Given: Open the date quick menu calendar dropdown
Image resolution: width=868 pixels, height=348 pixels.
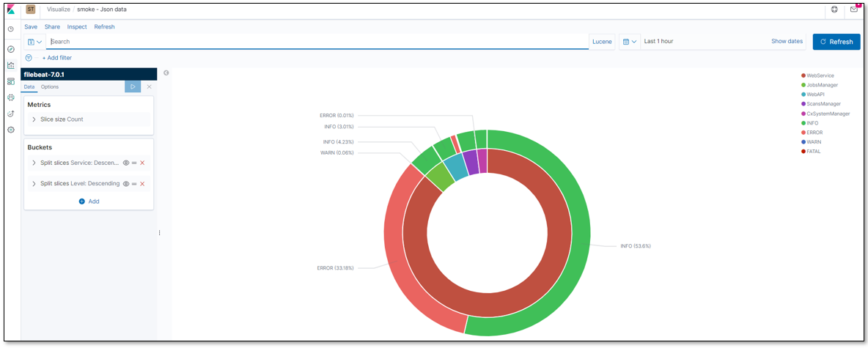Looking at the screenshot, I should 630,42.
